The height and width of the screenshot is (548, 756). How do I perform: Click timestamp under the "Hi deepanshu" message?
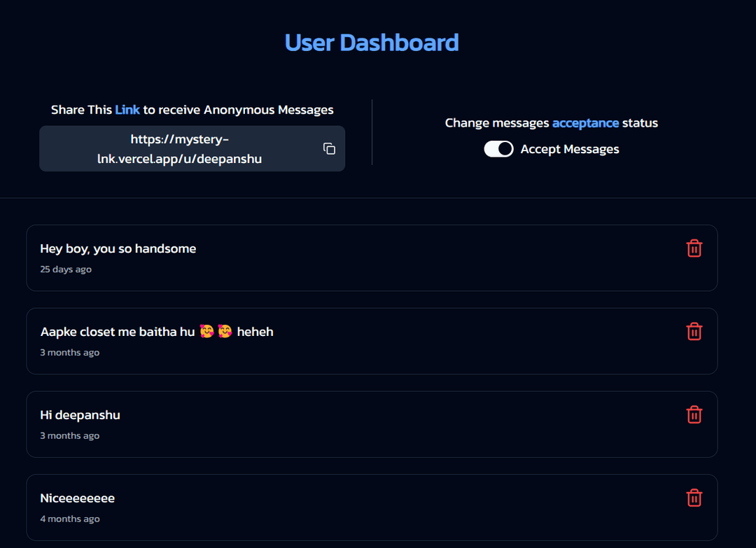pyautogui.click(x=70, y=436)
